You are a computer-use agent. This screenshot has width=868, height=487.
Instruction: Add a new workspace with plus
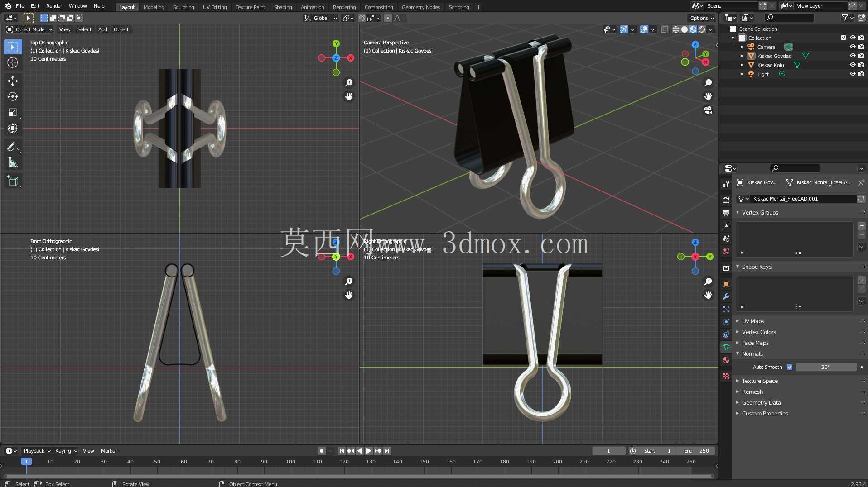pos(478,7)
